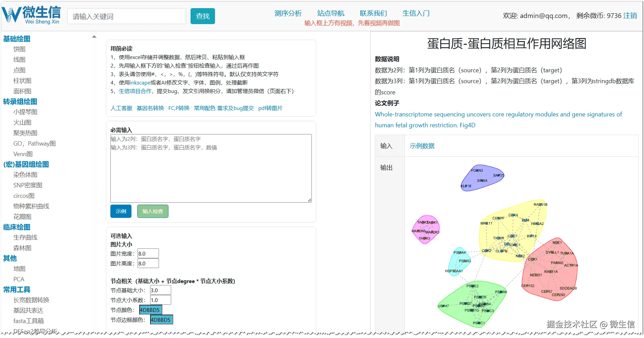Click the 常用工具 category heading
The height and width of the screenshot is (338, 644).
pos(17,289)
